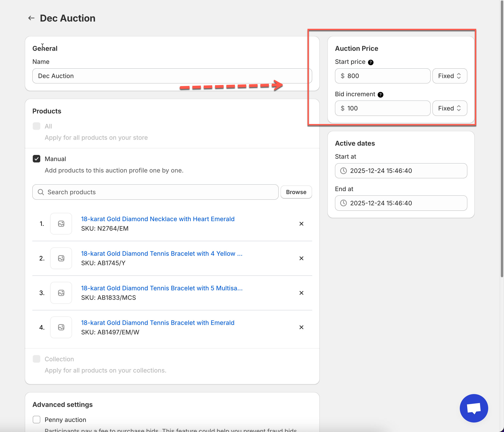Click the back arrow beside Dec Auction
Viewport: 504px width, 432px height.
tap(31, 18)
